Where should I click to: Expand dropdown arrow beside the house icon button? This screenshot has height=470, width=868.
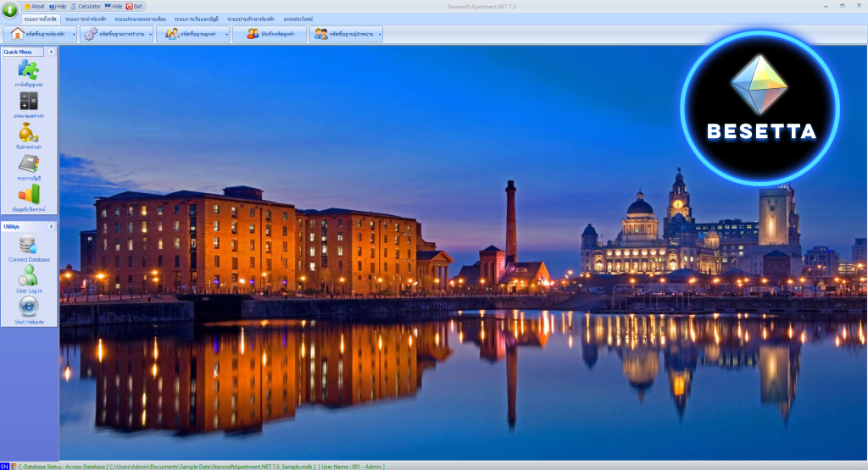click(x=75, y=35)
